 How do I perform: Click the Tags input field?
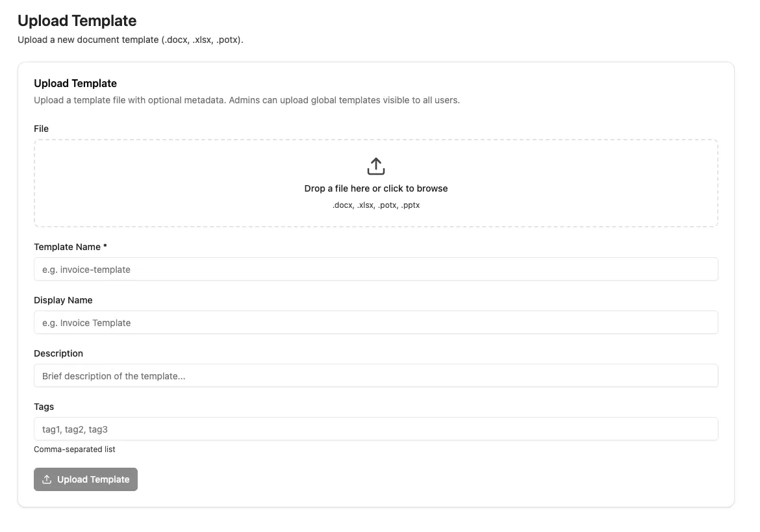[x=375, y=429]
